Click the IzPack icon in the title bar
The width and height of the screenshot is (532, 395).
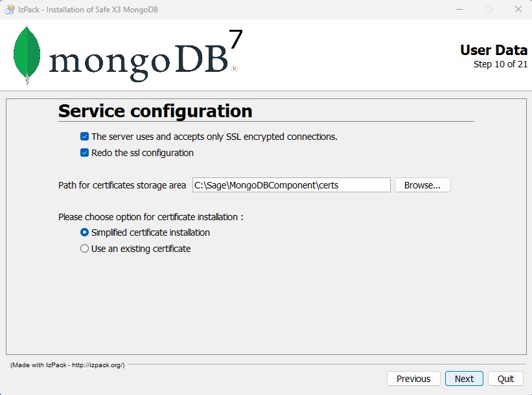pos(10,9)
